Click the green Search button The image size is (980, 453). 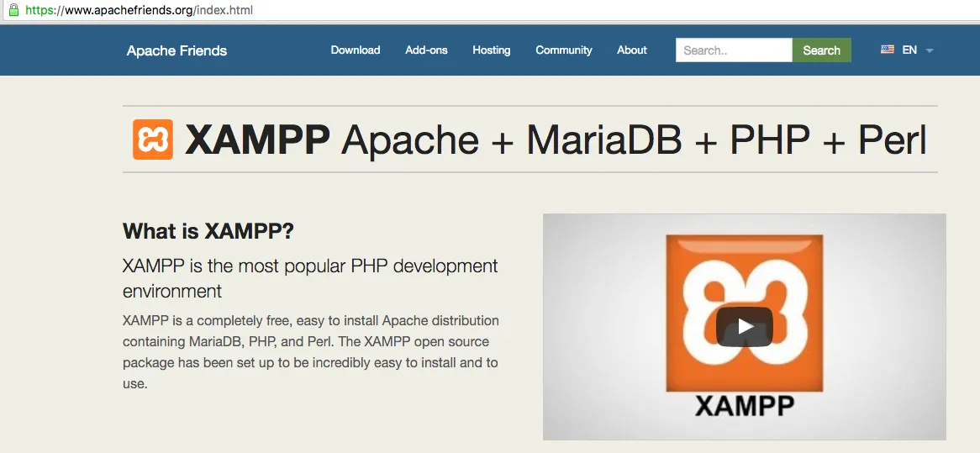tap(821, 50)
